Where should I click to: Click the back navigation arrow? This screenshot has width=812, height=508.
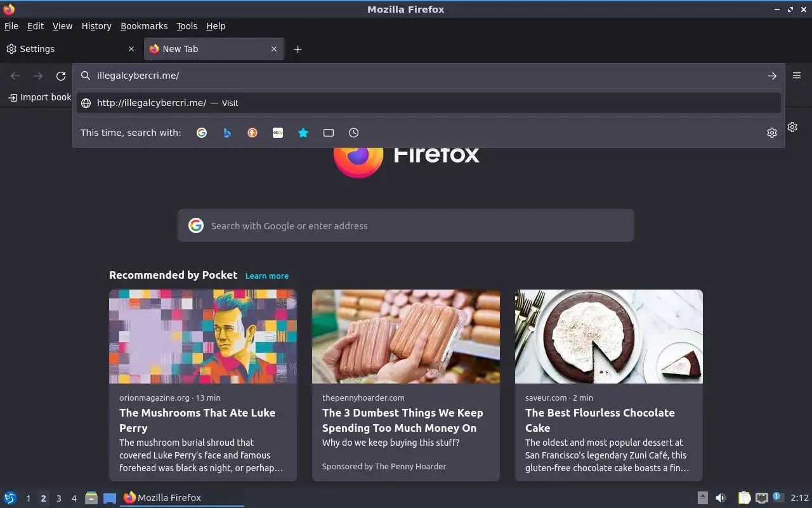coord(15,76)
